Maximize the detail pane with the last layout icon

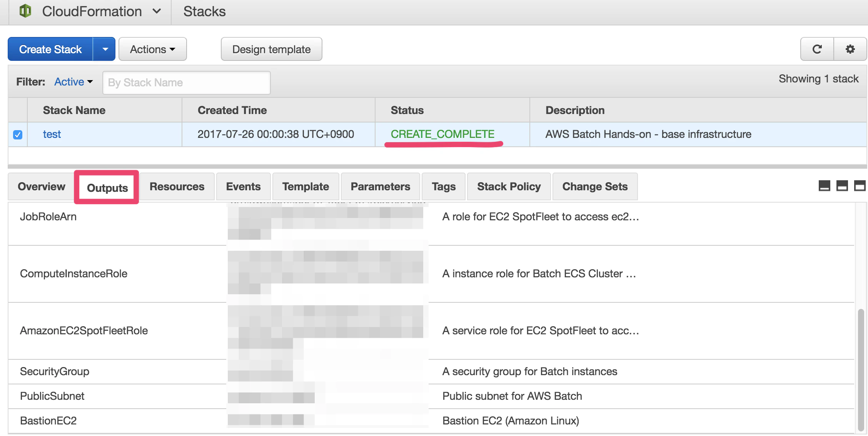[x=860, y=186]
